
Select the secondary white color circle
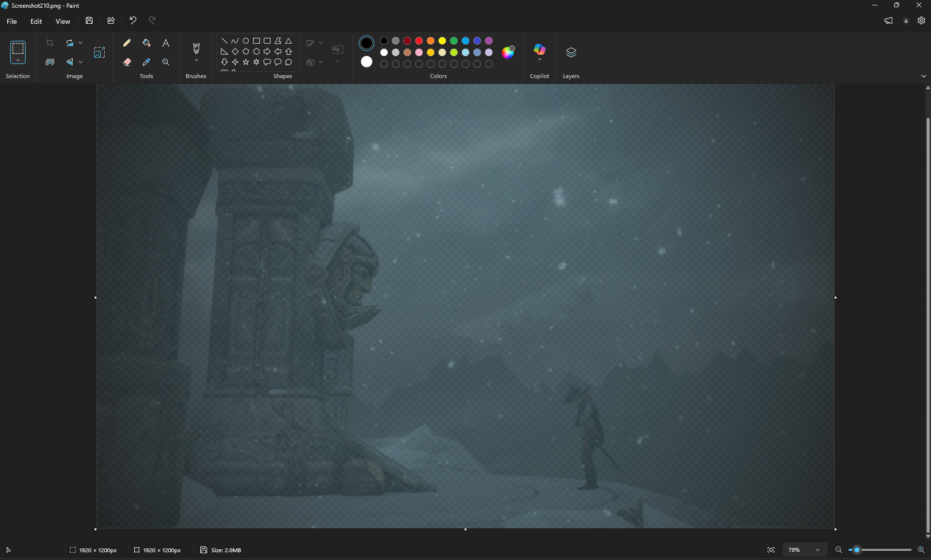pyautogui.click(x=367, y=62)
